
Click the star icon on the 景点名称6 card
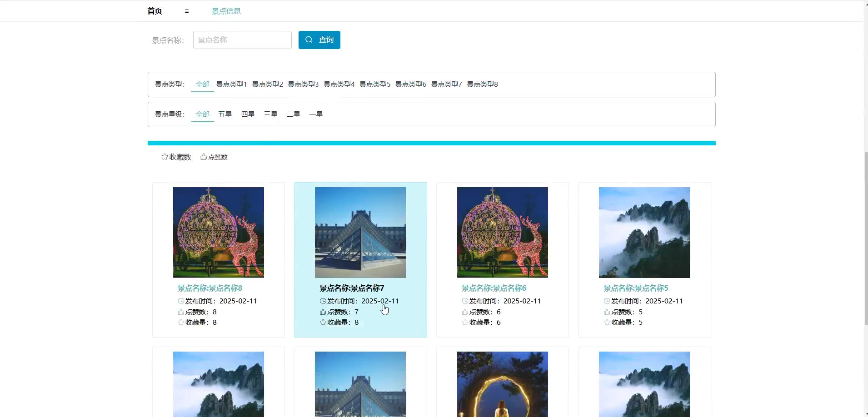coord(465,322)
